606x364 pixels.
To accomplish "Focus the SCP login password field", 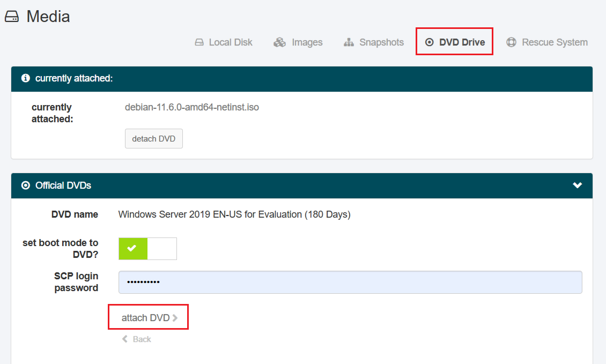I will [x=350, y=282].
